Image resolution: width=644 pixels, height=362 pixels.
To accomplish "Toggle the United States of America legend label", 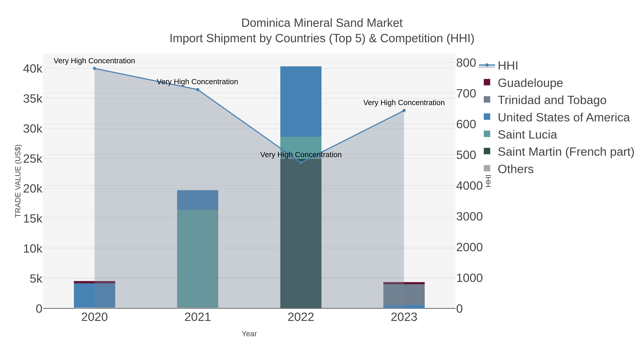I will pyautogui.click(x=563, y=117).
